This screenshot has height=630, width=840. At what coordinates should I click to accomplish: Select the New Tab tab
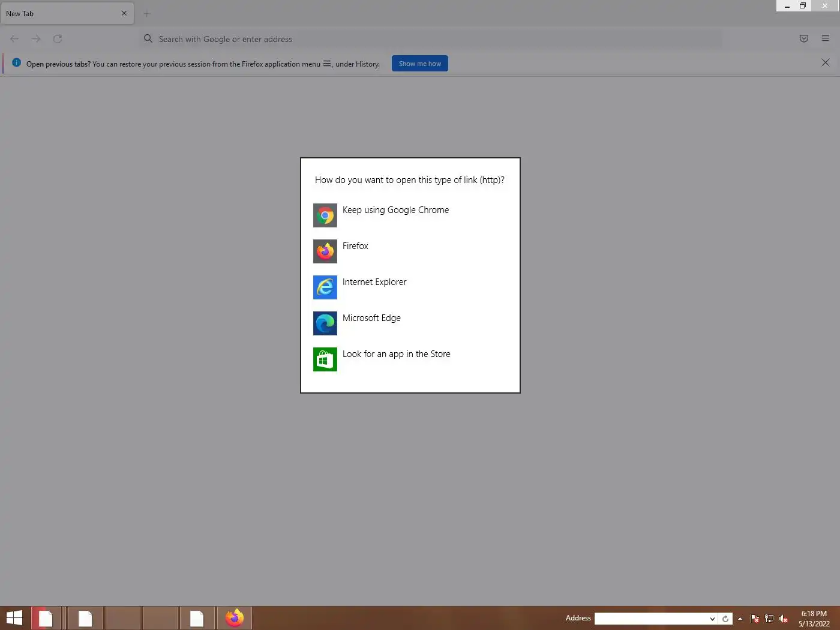(67, 13)
